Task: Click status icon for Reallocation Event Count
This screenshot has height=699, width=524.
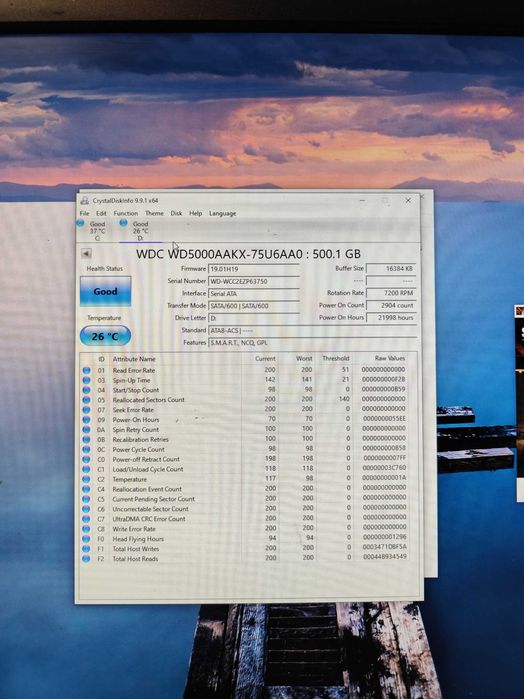Action: pos(87,489)
